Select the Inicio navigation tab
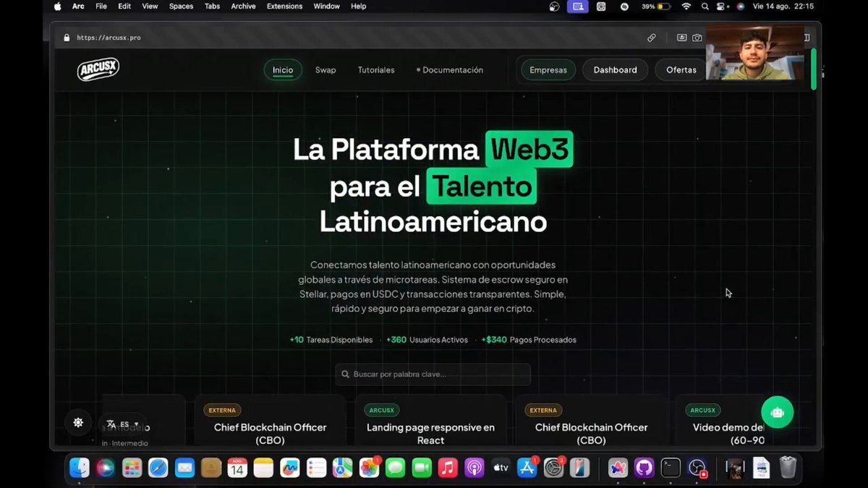 click(283, 70)
